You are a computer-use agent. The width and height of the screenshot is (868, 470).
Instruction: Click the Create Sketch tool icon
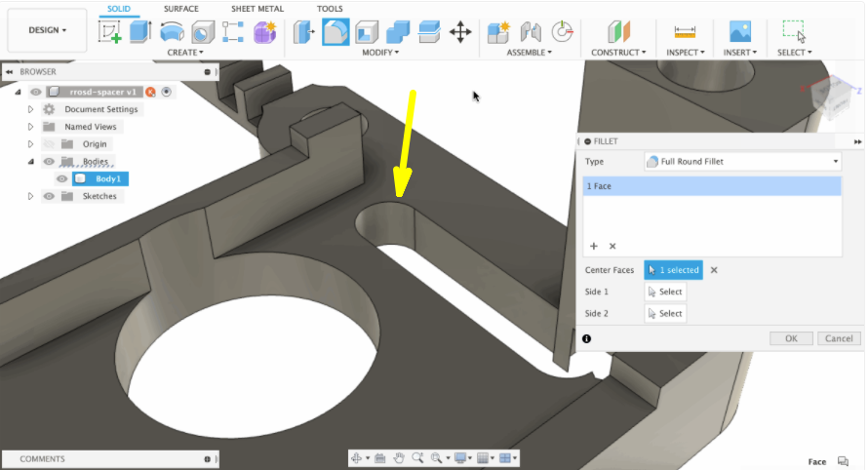[110, 32]
